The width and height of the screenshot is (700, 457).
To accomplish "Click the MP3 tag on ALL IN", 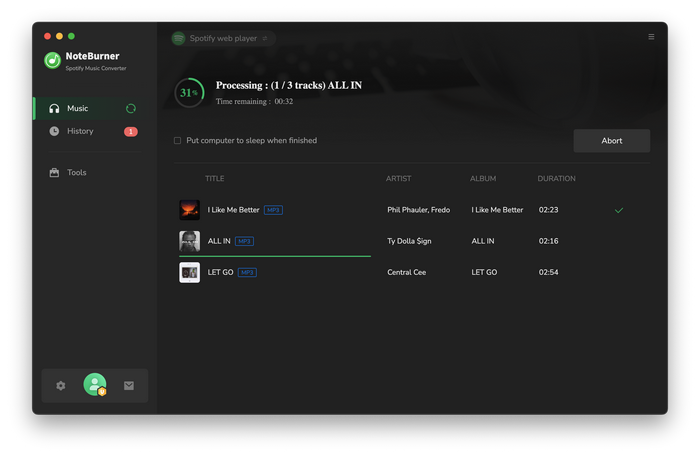I will (244, 241).
